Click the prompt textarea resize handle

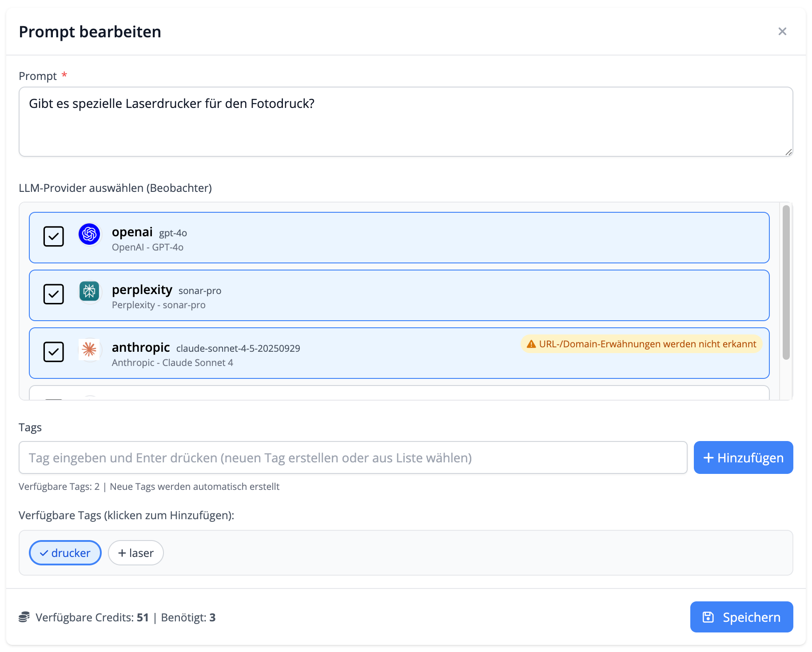pyautogui.click(x=788, y=152)
